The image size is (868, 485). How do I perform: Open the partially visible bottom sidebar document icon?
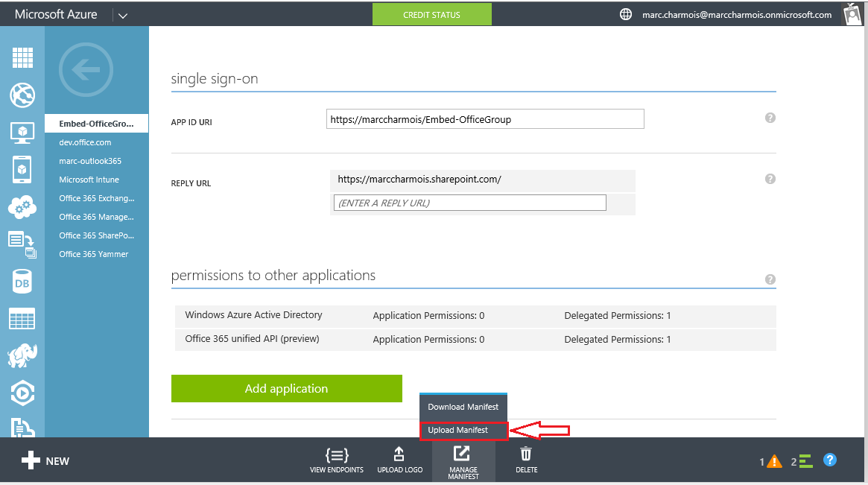(x=22, y=428)
